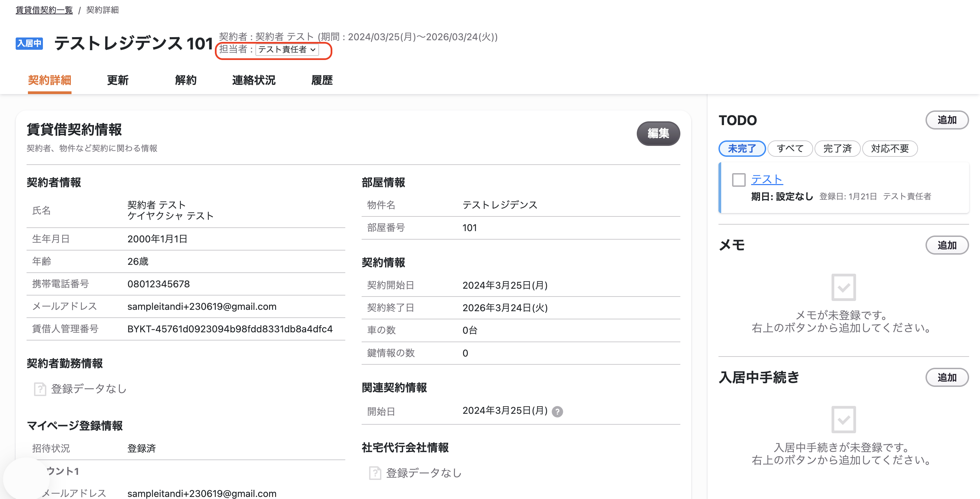Image resolution: width=980 pixels, height=499 pixels.
Task: Click the page title テストレジデンス 101
Action: (x=133, y=43)
